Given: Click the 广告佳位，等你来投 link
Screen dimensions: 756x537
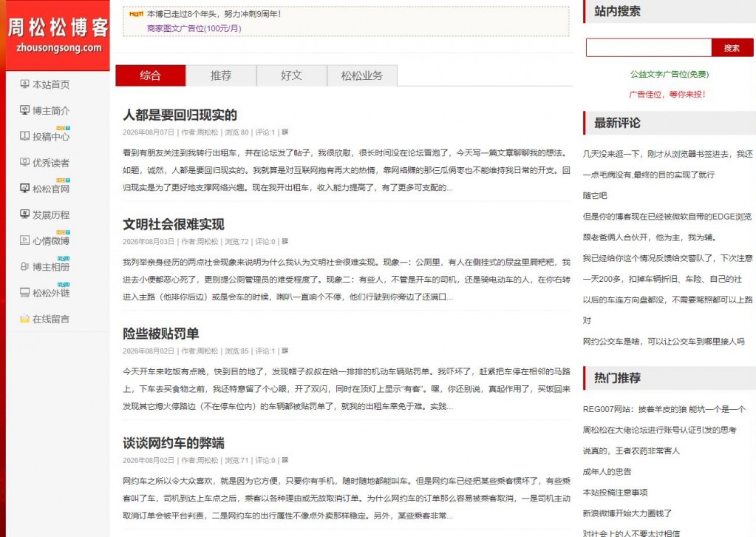Looking at the screenshot, I should tap(667, 94).
